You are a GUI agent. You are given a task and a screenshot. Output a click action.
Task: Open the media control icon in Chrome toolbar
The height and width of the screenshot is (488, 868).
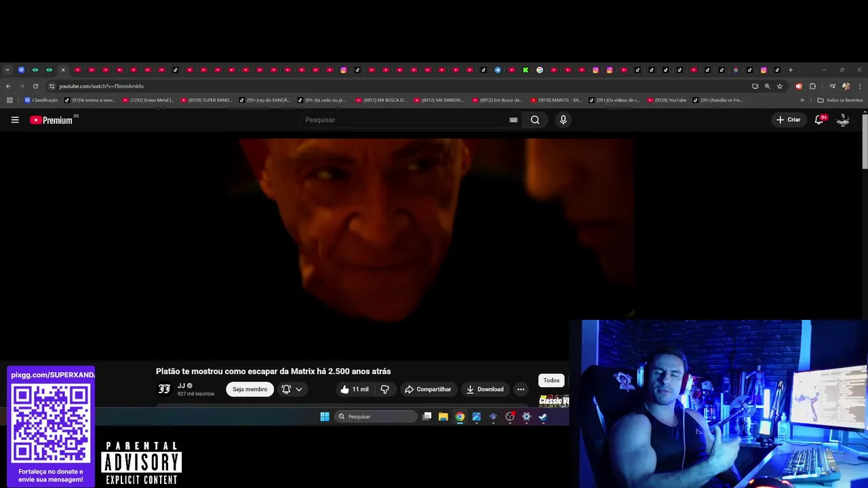(x=833, y=86)
